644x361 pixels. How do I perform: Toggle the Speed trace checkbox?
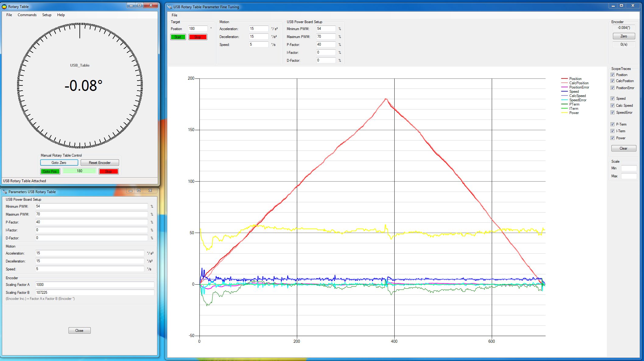tap(613, 99)
